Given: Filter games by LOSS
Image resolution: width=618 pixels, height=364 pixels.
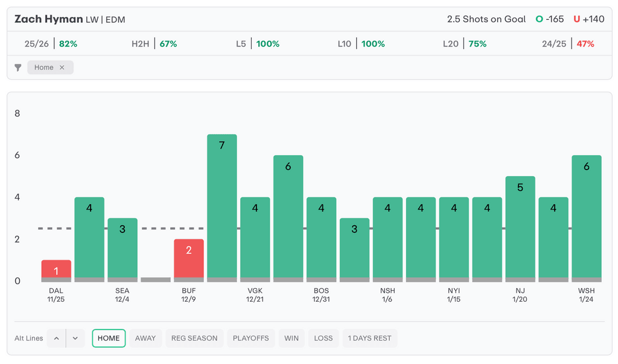Looking at the screenshot, I should [323, 338].
